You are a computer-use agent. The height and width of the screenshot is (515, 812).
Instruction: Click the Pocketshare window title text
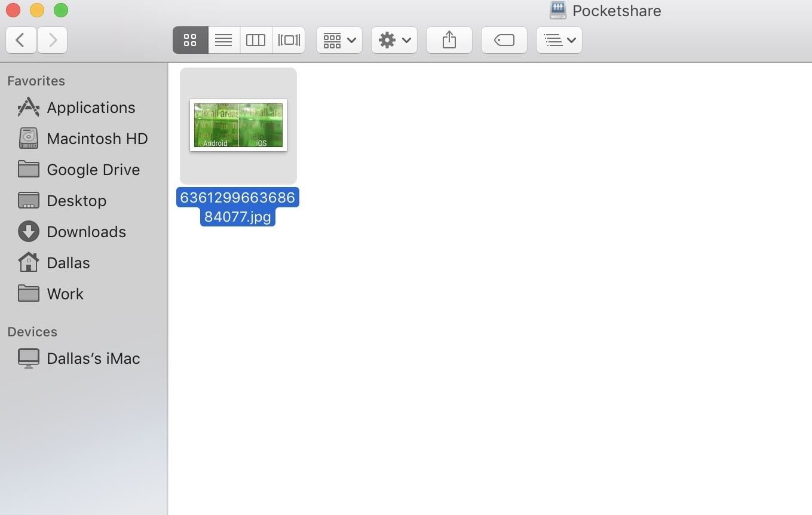pos(617,11)
